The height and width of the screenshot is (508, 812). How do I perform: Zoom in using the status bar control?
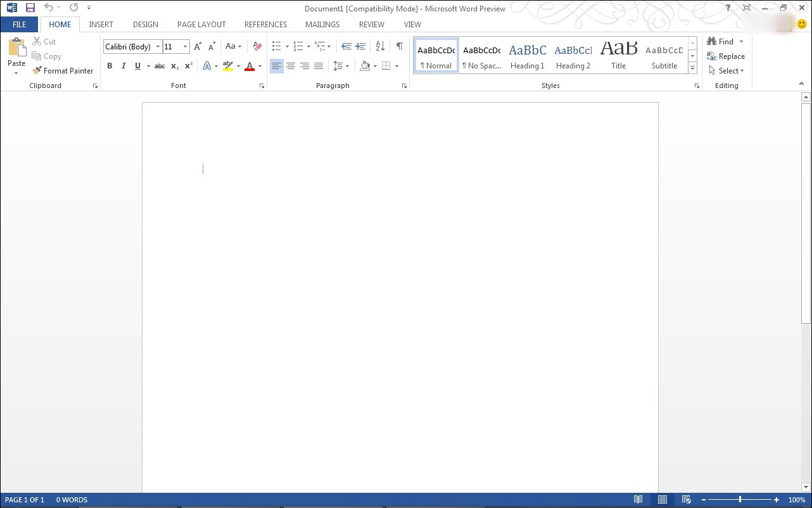click(776, 500)
